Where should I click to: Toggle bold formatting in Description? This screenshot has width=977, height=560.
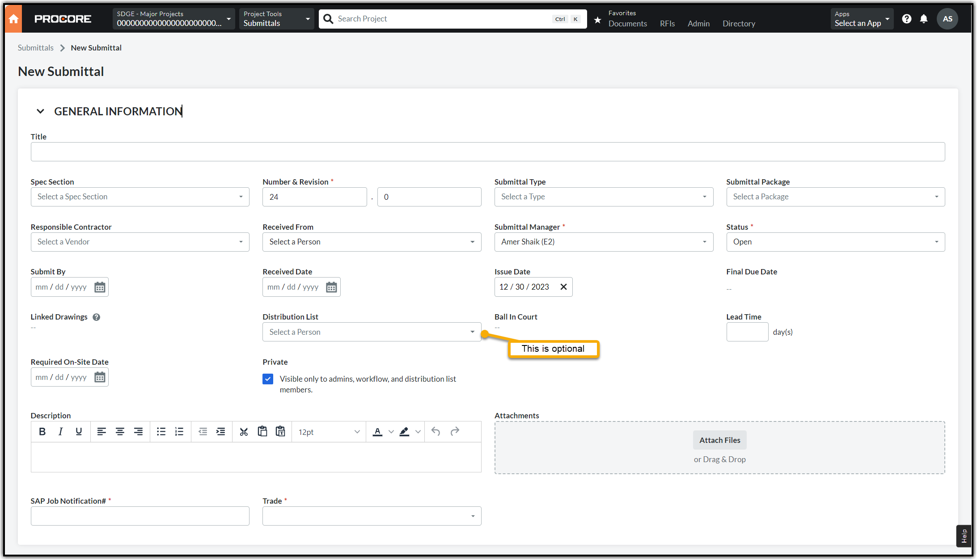coord(42,432)
